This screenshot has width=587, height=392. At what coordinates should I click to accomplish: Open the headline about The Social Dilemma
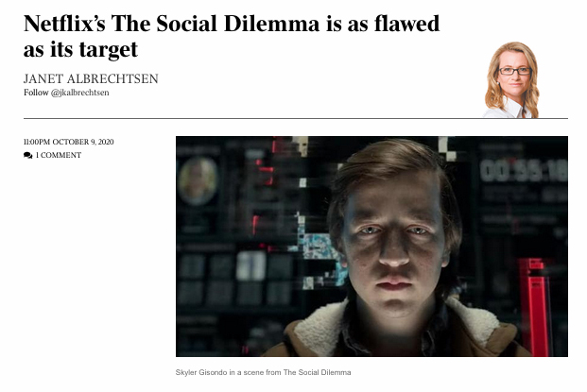pyautogui.click(x=232, y=36)
